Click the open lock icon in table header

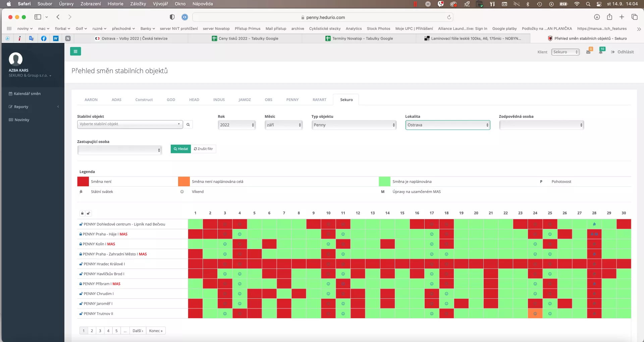click(x=89, y=213)
